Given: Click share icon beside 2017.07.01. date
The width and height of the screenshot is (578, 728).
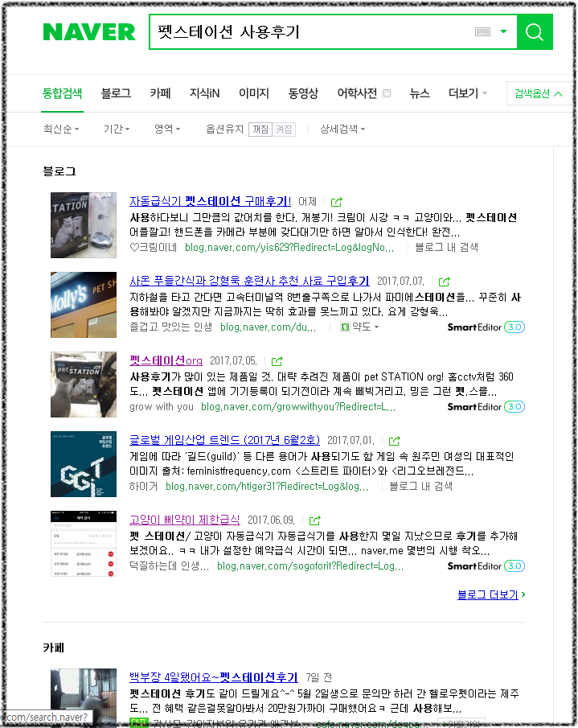Looking at the screenshot, I should pyautogui.click(x=394, y=441).
